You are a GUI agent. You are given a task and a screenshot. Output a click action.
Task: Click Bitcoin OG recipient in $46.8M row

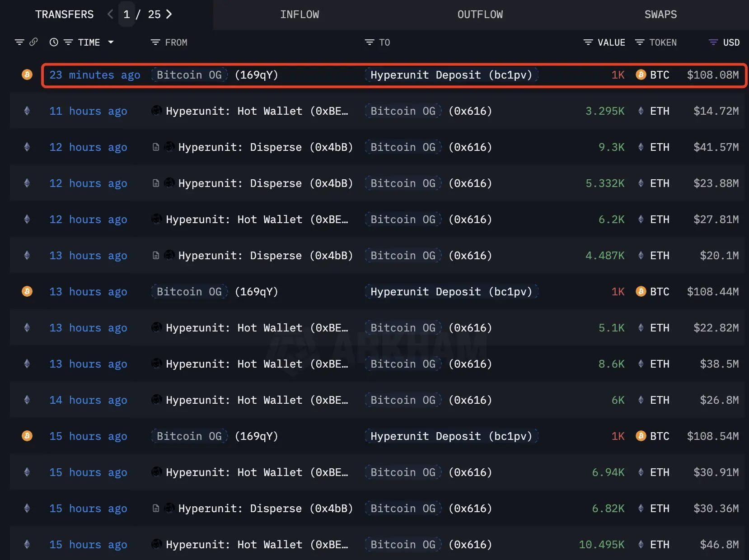click(x=403, y=545)
